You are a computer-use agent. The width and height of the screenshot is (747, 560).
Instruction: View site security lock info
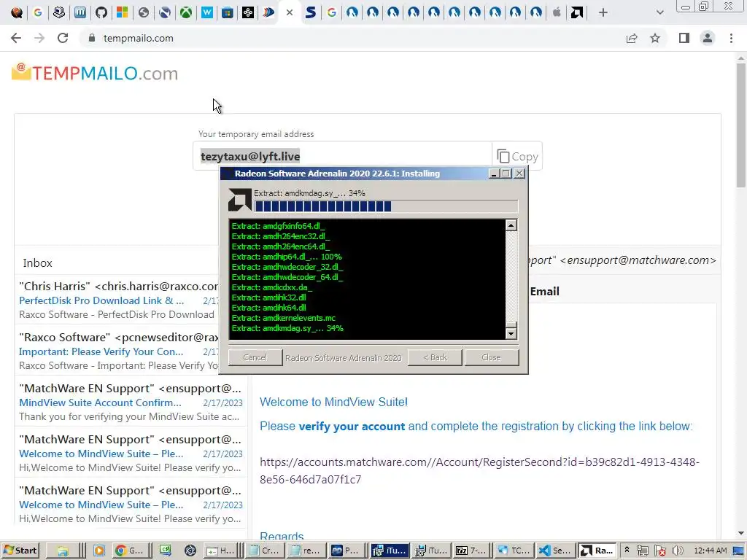coord(92,38)
